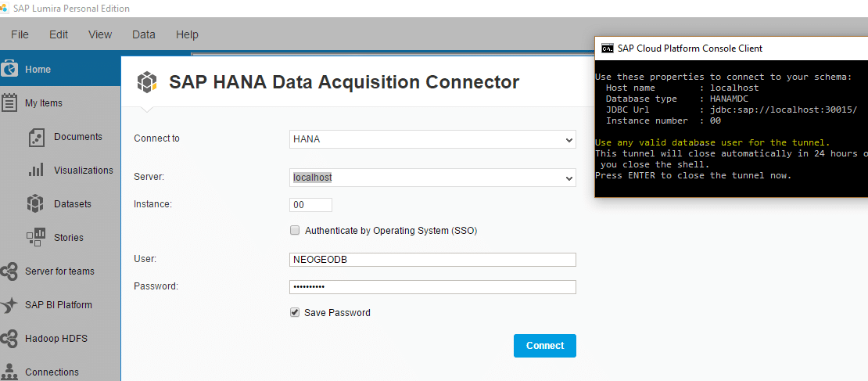Open the Connections people icon
Image resolution: width=868 pixels, height=381 pixels.
(9, 372)
